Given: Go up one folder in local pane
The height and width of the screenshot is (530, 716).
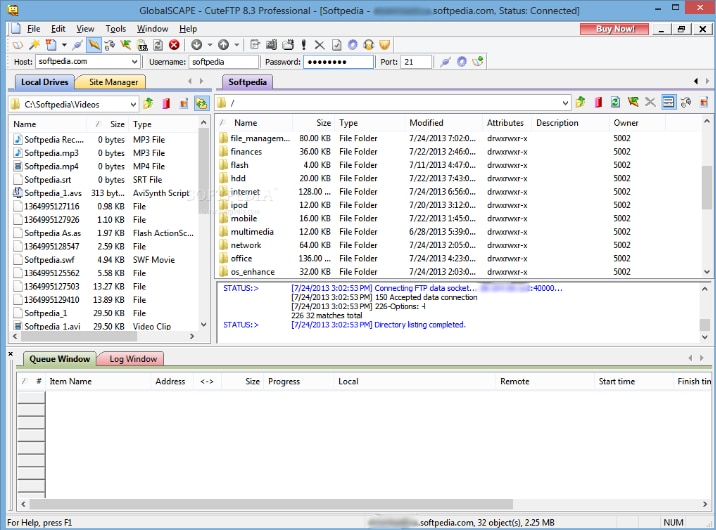Looking at the screenshot, I should (x=148, y=104).
